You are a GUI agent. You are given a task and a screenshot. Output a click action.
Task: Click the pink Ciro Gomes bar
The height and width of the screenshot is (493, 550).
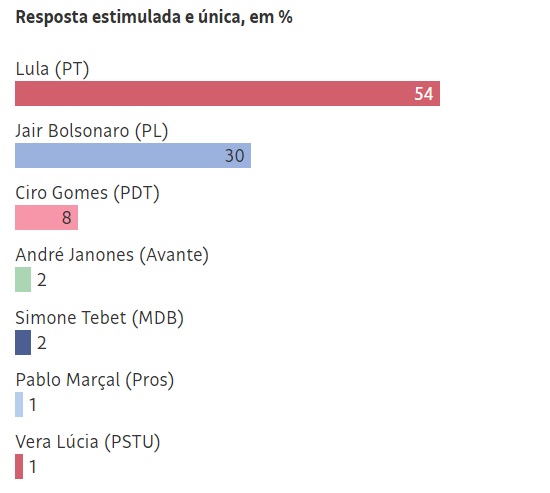pos(46,218)
